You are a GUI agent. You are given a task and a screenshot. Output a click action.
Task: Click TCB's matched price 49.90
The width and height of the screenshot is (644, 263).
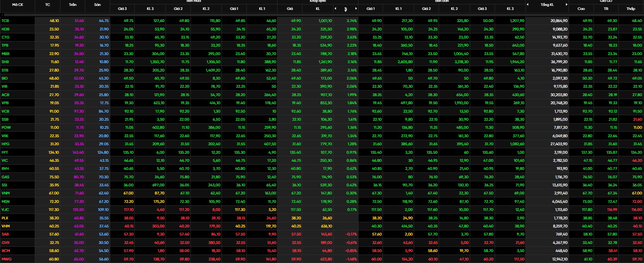pos(296,21)
